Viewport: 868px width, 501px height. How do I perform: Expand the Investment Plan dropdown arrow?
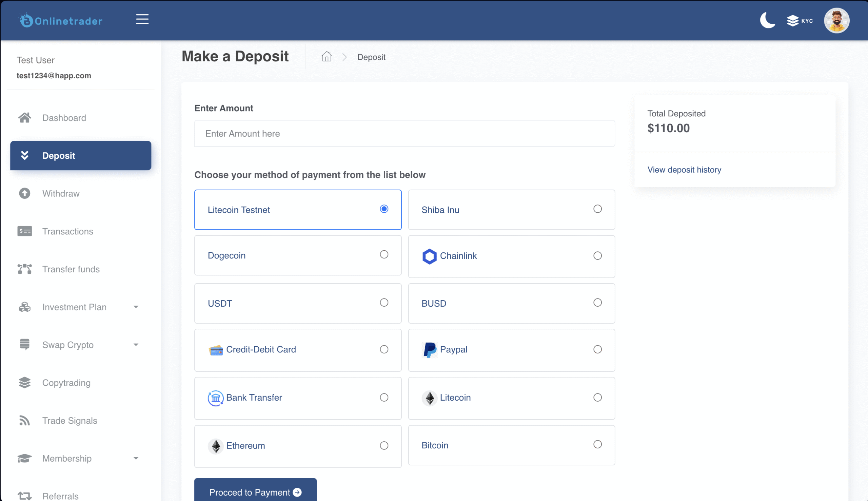tap(136, 307)
